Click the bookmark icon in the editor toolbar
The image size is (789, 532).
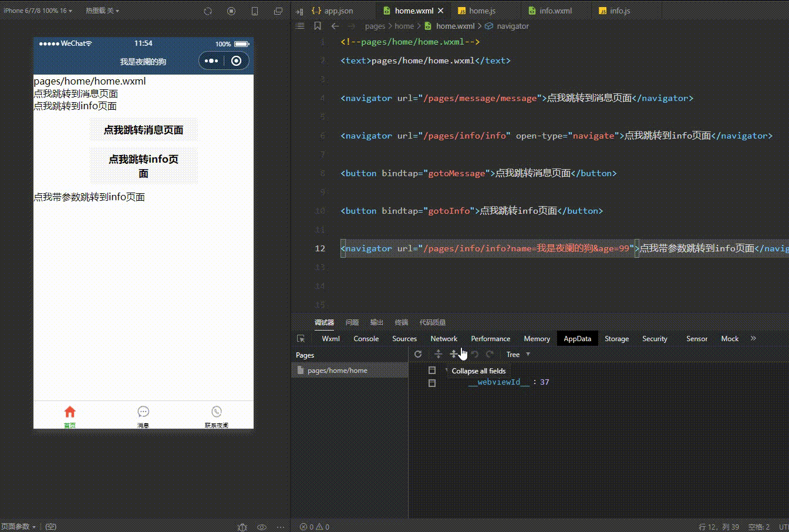318,26
